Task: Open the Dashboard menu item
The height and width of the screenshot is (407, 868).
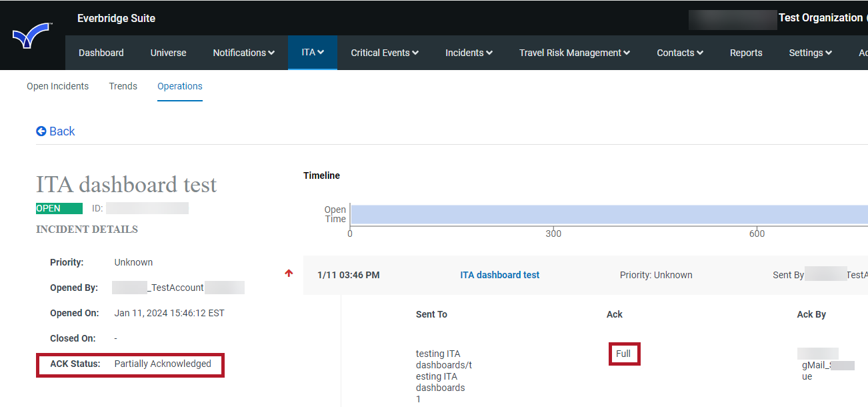Action: [x=101, y=53]
